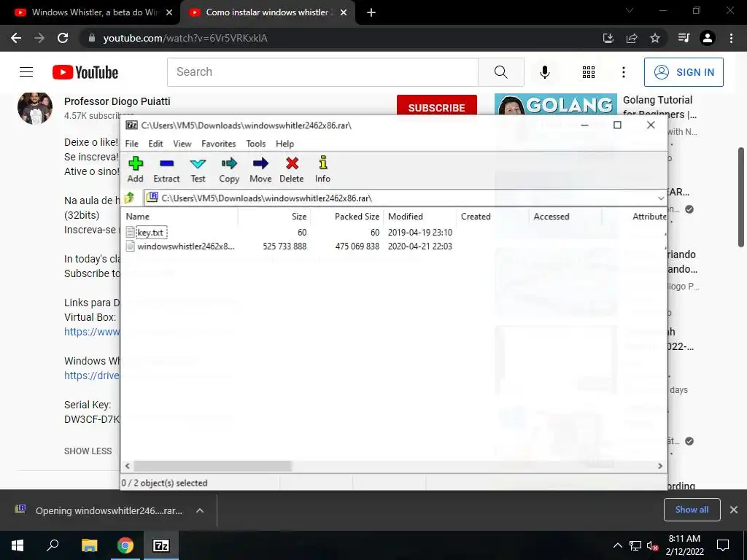Image resolution: width=747 pixels, height=560 pixels.
Task: Sort by the Accessed column header
Action: (565, 216)
